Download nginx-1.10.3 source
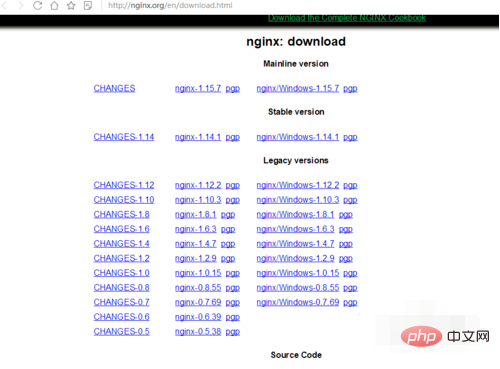Viewport: 500px width, 369px height. pos(198,200)
